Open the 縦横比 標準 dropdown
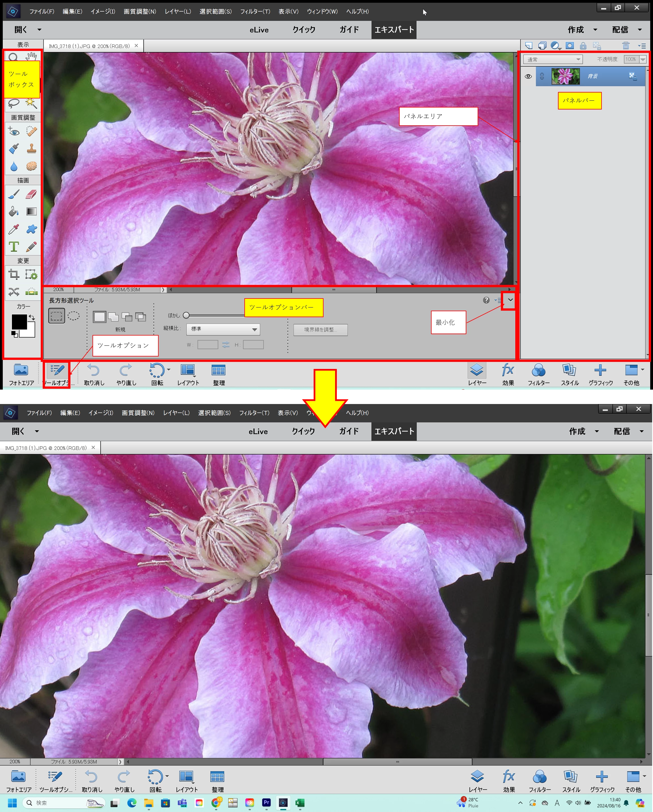This screenshot has width=653, height=812. 223,330
